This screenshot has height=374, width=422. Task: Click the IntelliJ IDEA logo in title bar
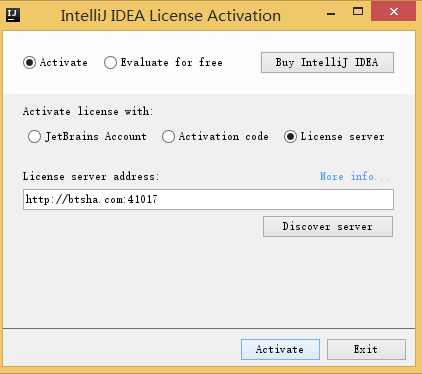click(x=13, y=15)
